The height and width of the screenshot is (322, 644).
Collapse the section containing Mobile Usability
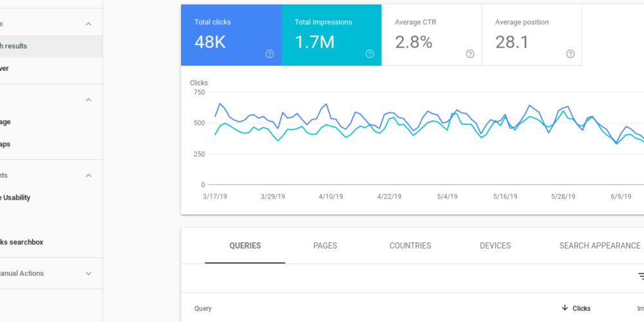[89, 175]
